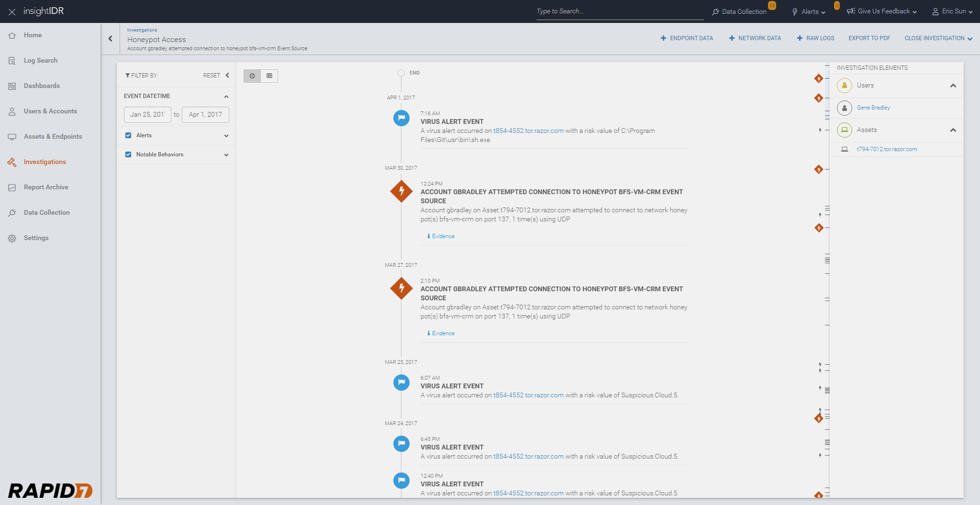
Task: Click Export to PDF
Action: (x=869, y=38)
